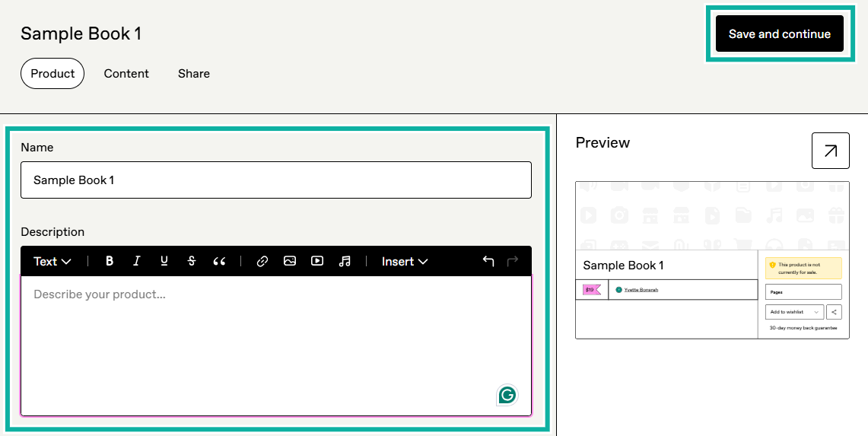
Task: Insert an image into the description
Action: [290, 261]
